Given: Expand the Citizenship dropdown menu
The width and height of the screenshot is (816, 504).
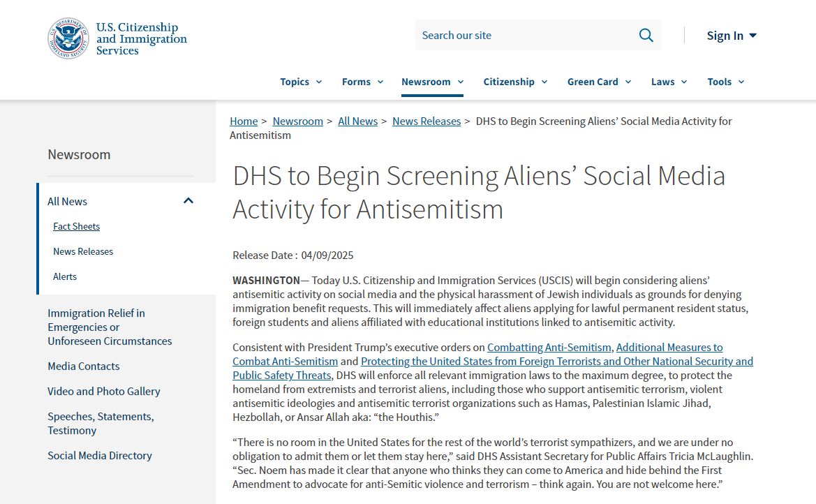Looking at the screenshot, I should click(515, 82).
